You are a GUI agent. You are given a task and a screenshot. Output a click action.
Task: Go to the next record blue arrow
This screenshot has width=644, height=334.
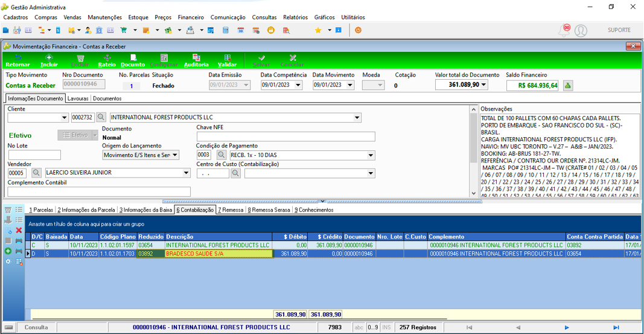click(567, 327)
